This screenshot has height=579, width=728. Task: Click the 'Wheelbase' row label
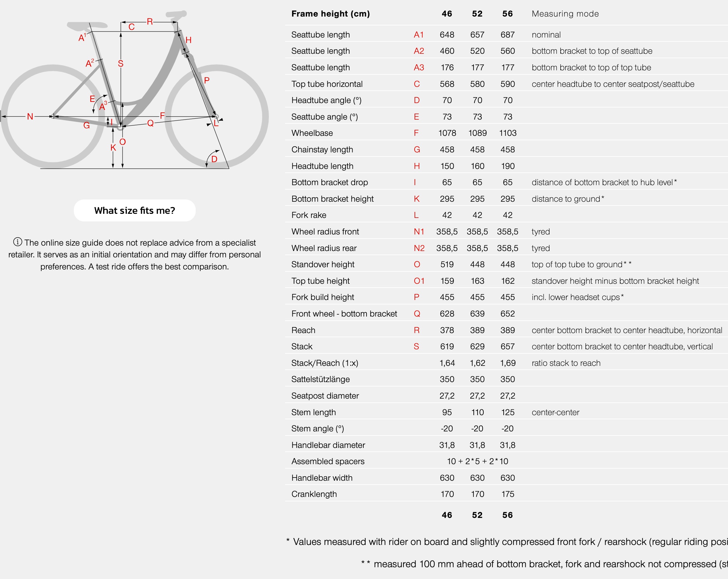click(x=312, y=133)
